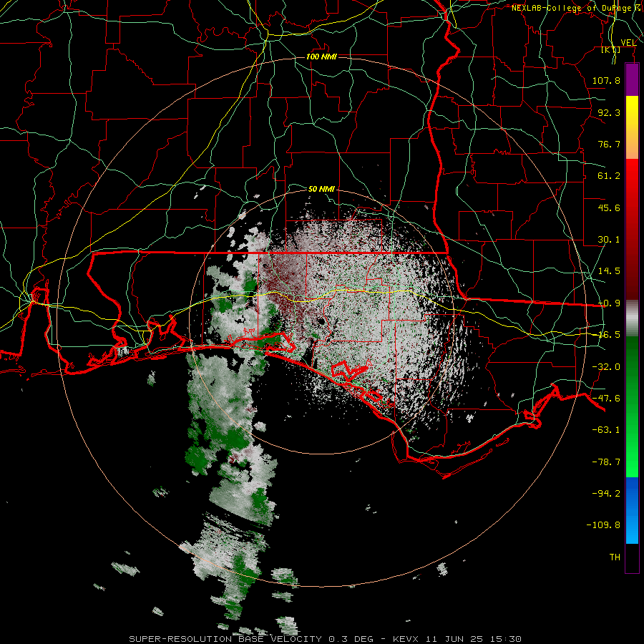Click the 50 NMI range ring label

(321, 189)
